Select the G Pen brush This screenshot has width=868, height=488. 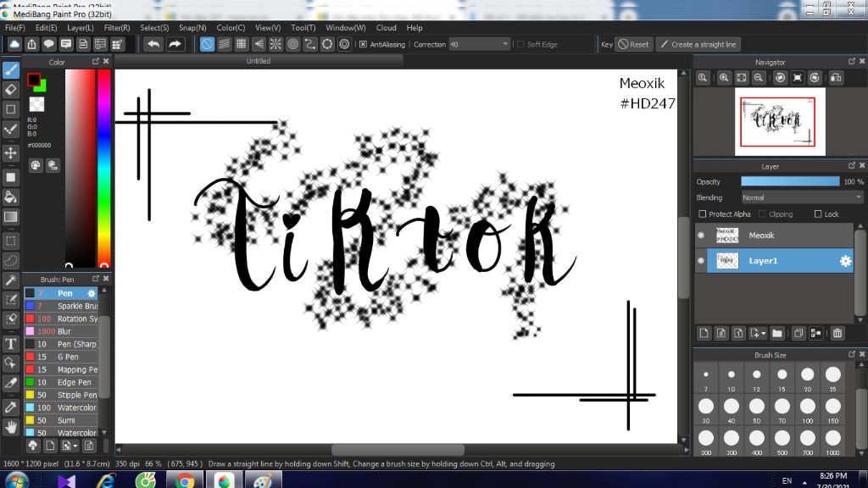pos(61,357)
